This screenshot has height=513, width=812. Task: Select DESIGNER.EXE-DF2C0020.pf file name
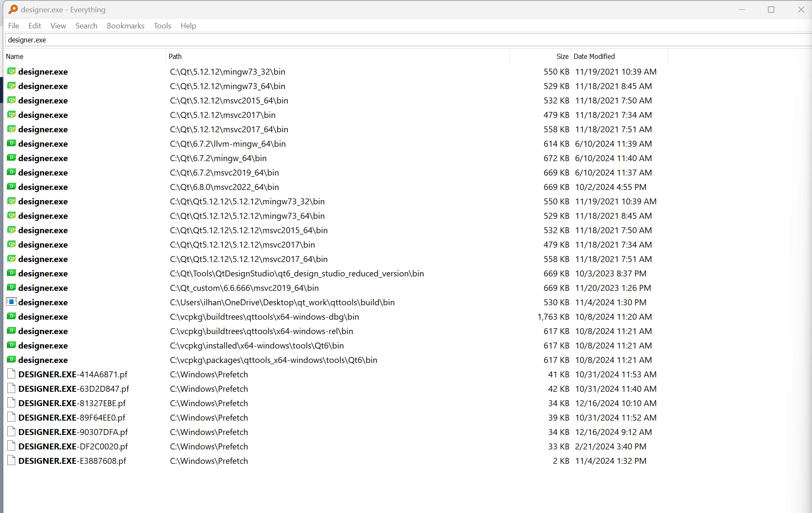tap(73, 446)
